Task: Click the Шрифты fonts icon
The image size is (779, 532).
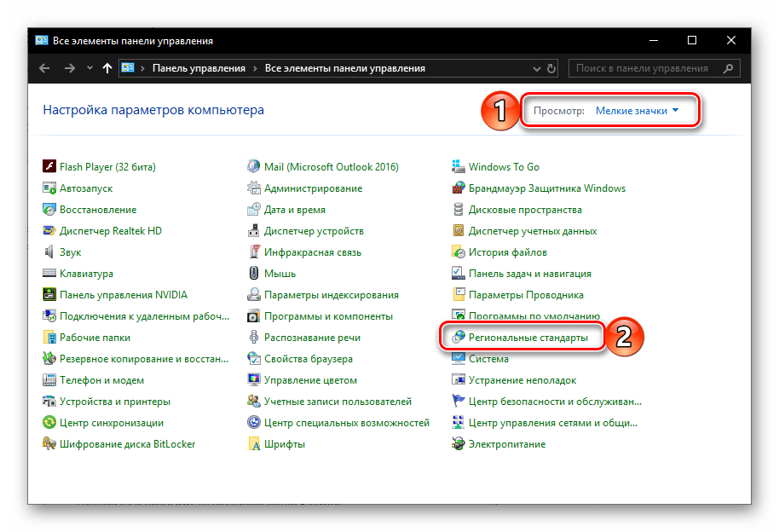Action: tap(254, 444)
